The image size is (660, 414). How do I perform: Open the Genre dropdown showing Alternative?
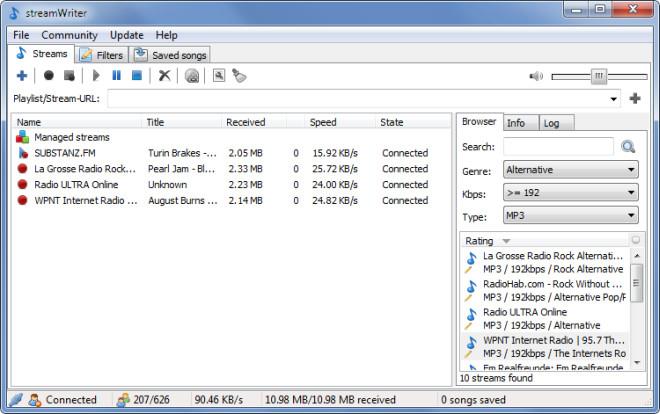click(x=571, y=170)
